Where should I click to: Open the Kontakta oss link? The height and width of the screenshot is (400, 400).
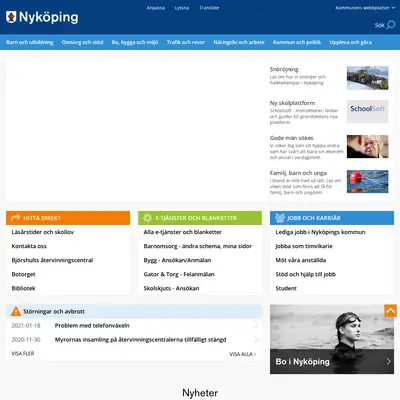click(29, 246)
